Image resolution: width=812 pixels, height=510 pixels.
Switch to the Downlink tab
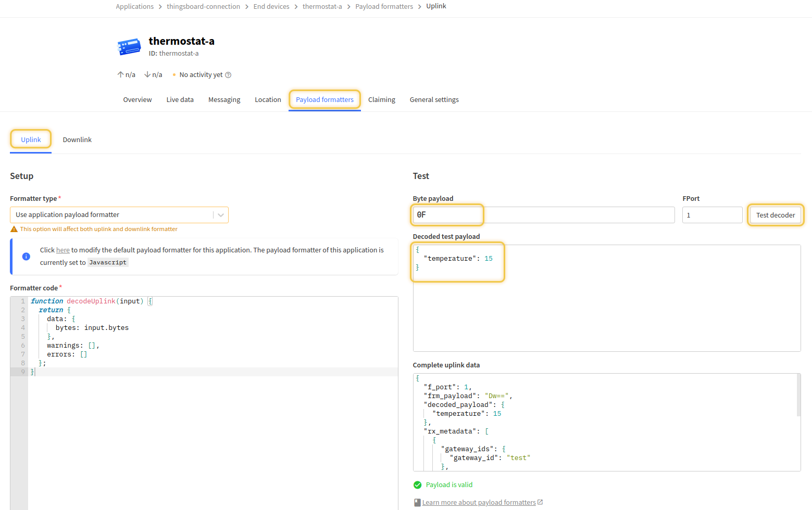click(77, 140)
